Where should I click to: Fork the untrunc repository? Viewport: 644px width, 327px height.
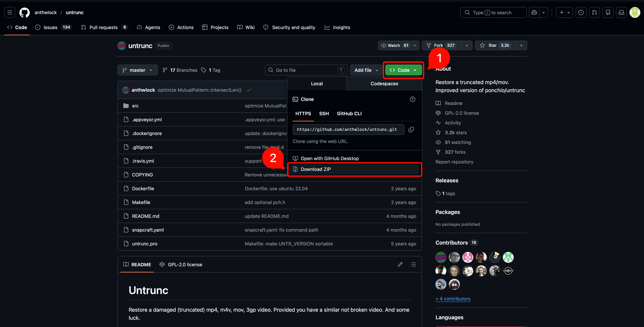[x=442, y=45]
